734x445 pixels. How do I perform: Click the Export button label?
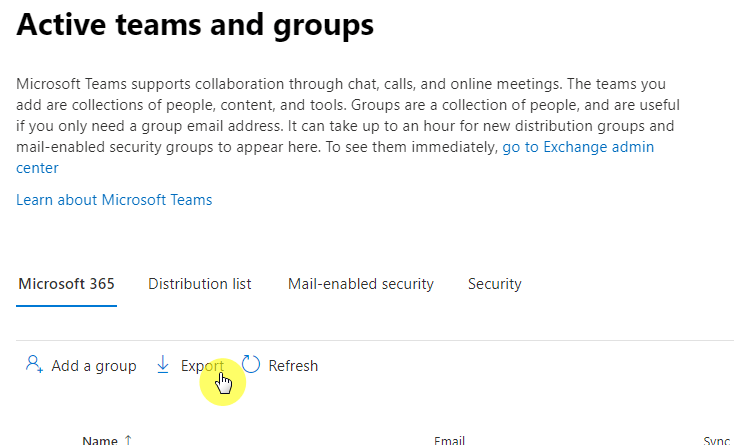pos(202,365)
